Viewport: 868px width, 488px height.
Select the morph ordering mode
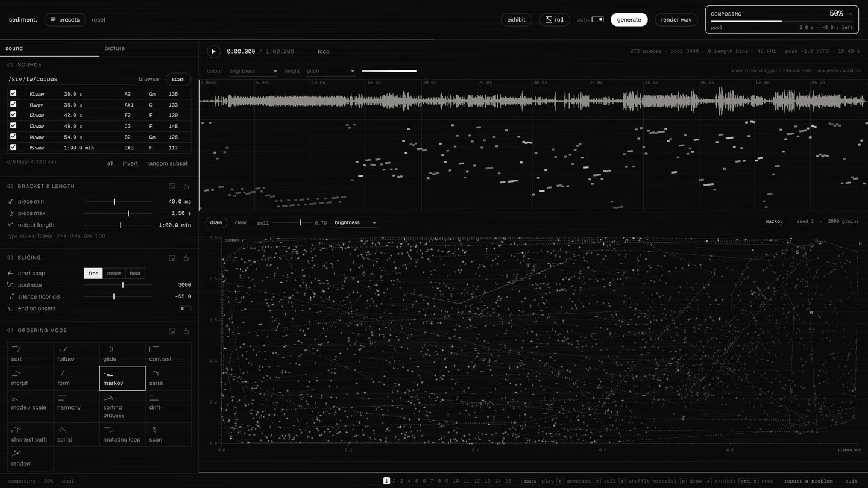click(31, 378)
